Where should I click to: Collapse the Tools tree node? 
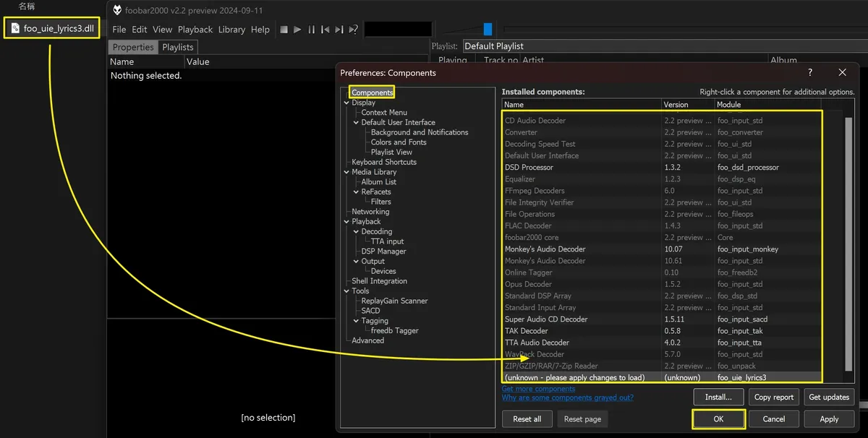point(347,291)
